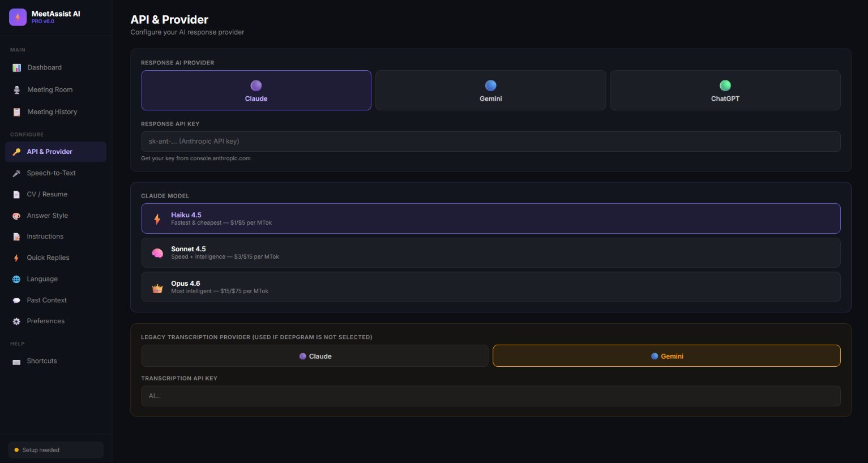
Task: Click the Claude Model section label
Action: 165,196
